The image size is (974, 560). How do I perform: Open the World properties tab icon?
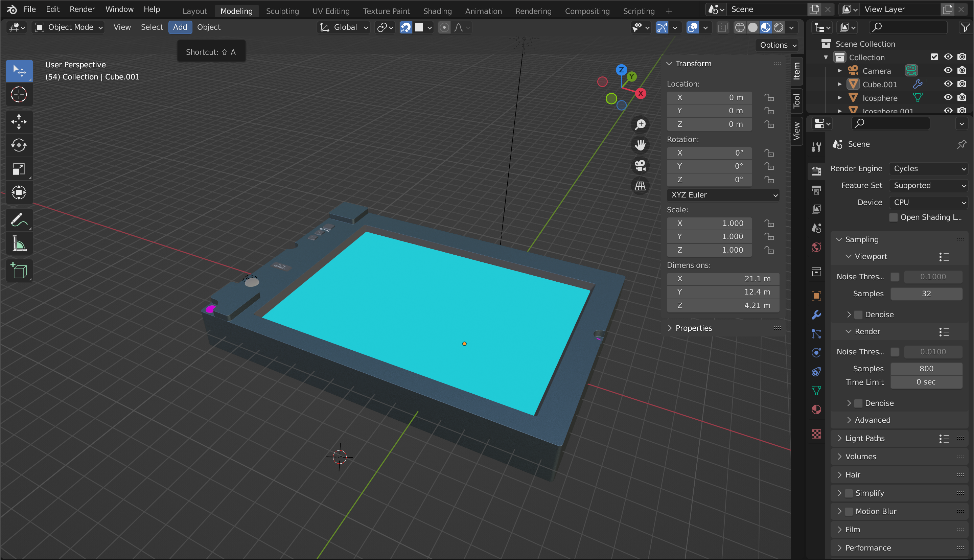click(816, 247)
